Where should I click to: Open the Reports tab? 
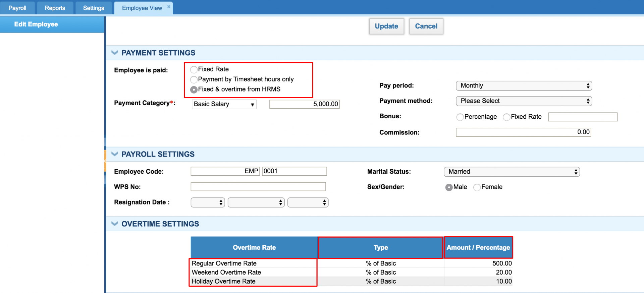[55, 8]
